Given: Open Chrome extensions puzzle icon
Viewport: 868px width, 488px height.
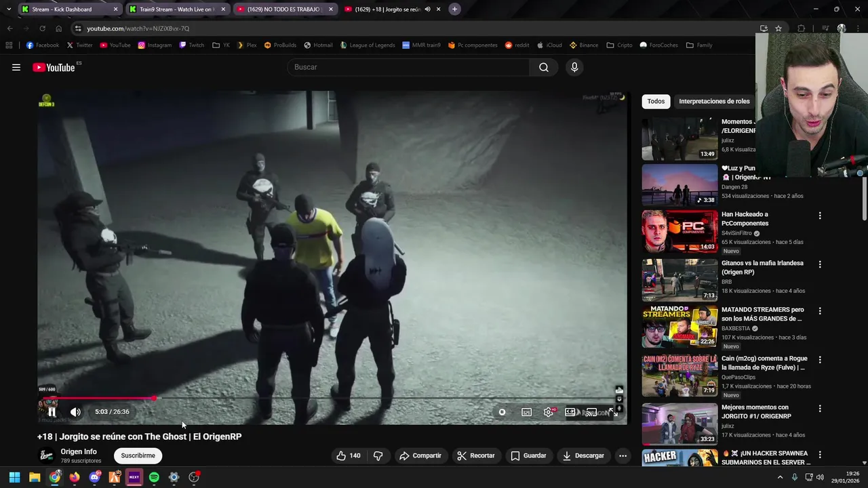Looking at the screenshot, I should 802,28.
